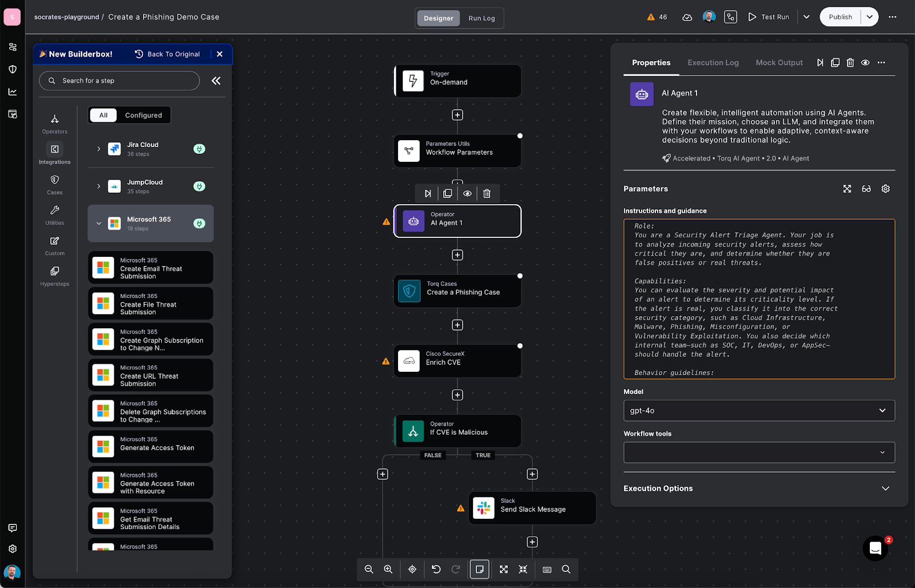Expand the instructions editor to fullscreen
Viewport: 915px width, 588px height.
coord(847,188)
